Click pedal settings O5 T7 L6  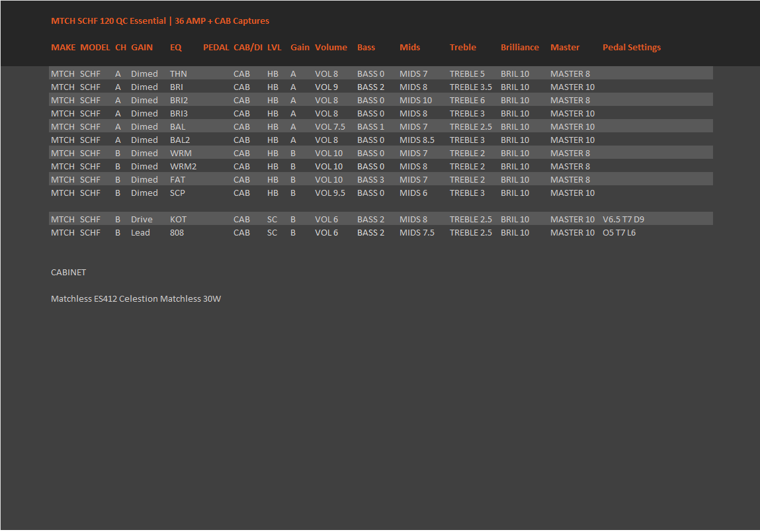coord(619,233)
